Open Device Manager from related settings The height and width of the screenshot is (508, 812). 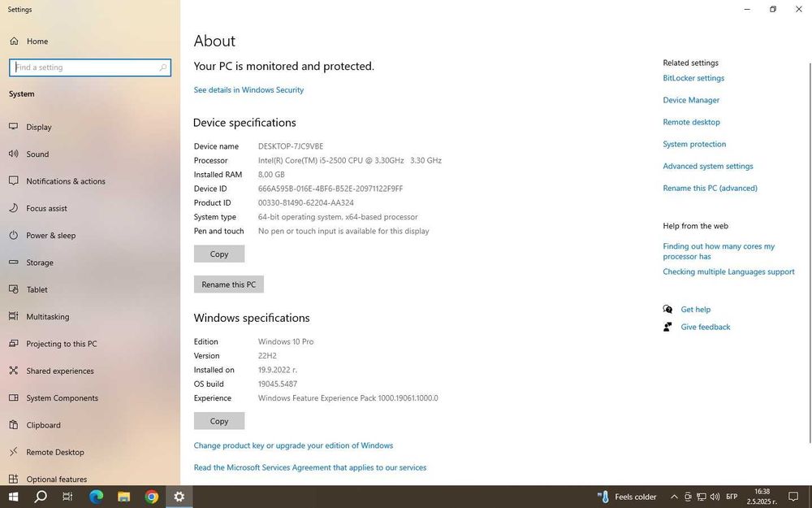click(691, 100)
